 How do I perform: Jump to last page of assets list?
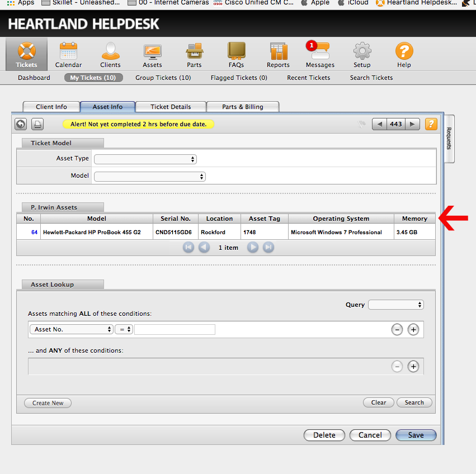click(268, 247)
